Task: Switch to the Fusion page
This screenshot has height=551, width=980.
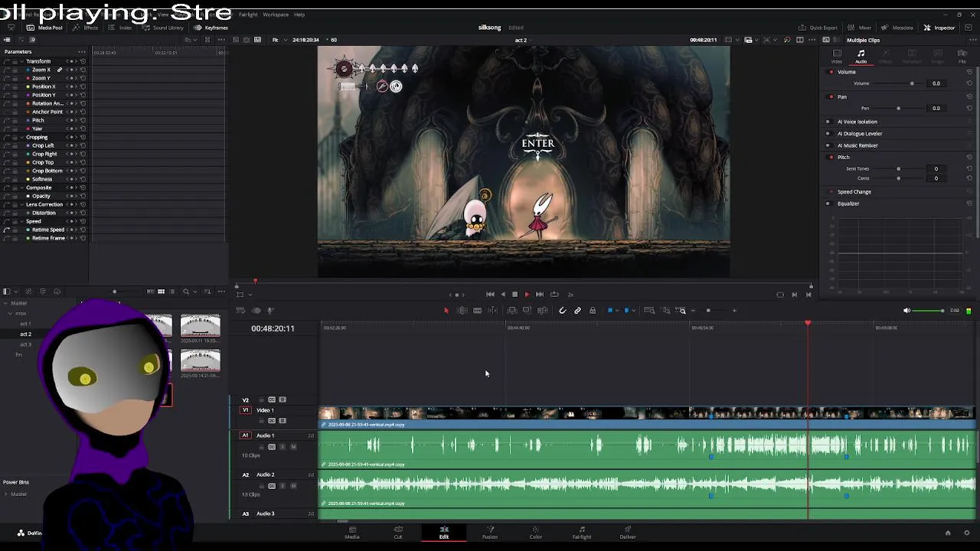Action: (490, 533)
